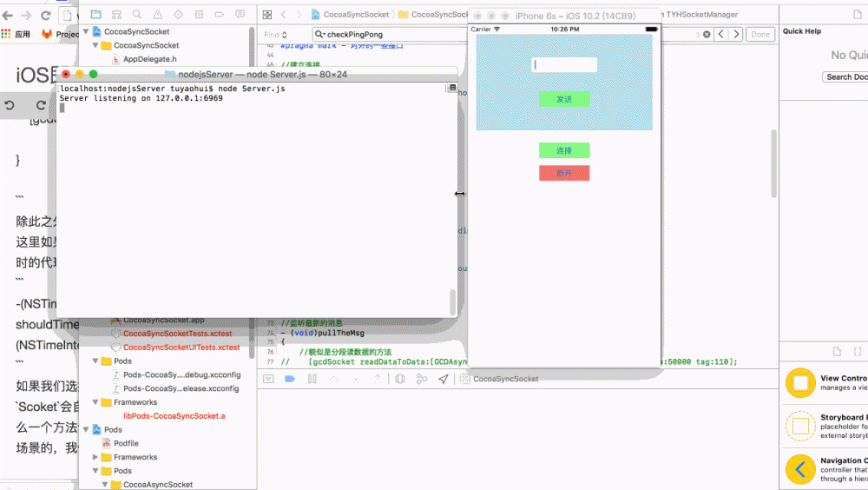868x490 pixels.
Task: Select CocoaSyncSocket process in the debug bar
Action: click(x=499, y=379)
